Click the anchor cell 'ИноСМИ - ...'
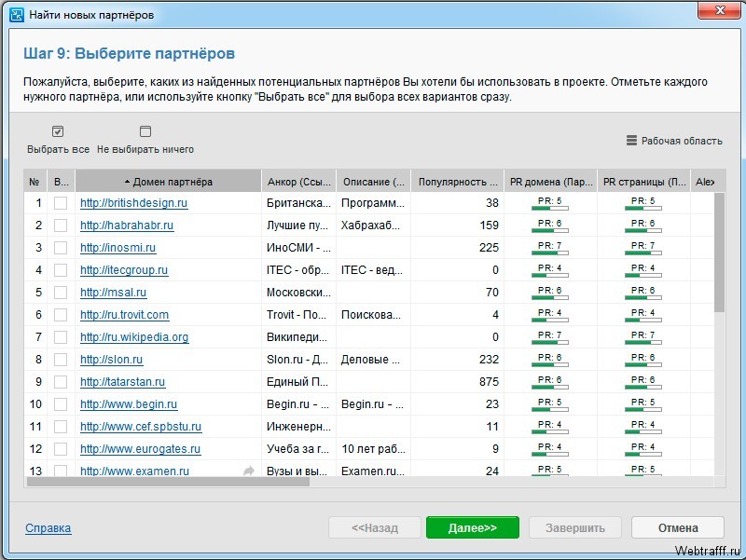This screenshot has height=560, width=746. point(298,248)
